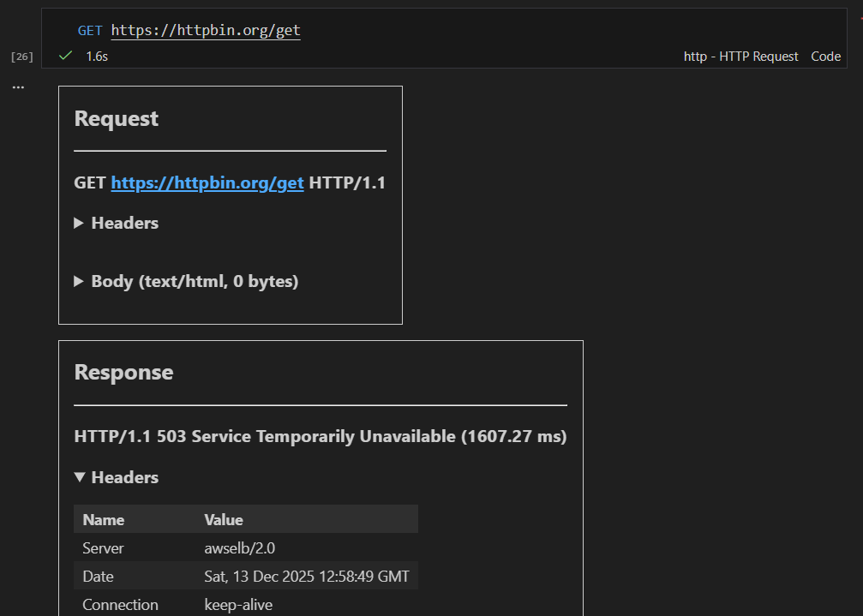This screenshot has width=863, height=616.
Task: Change the cell language via 'Code'
Action: tap(825, 56)
